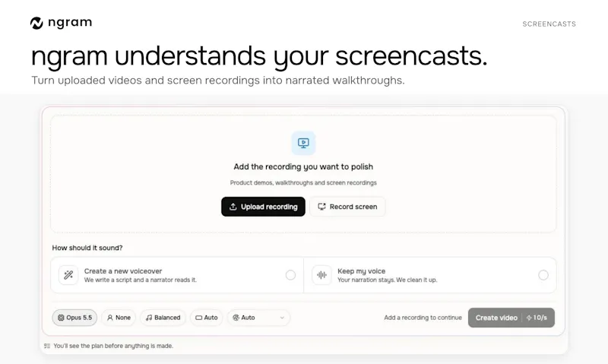The height and width of the screenshot is (364, 608).
Task: Click the upload arrow icon
Action: (233, 207)
